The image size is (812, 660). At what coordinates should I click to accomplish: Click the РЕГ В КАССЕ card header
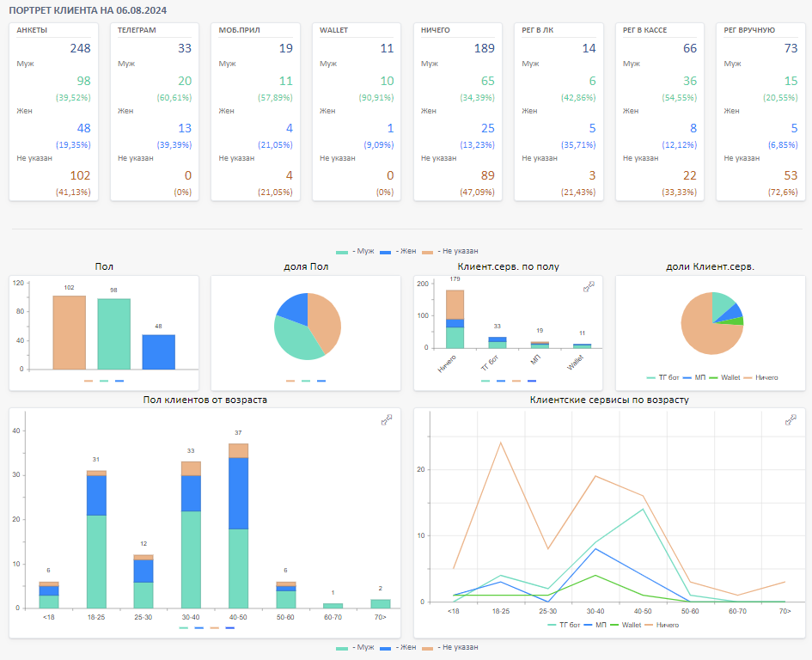tap(644, 30)
